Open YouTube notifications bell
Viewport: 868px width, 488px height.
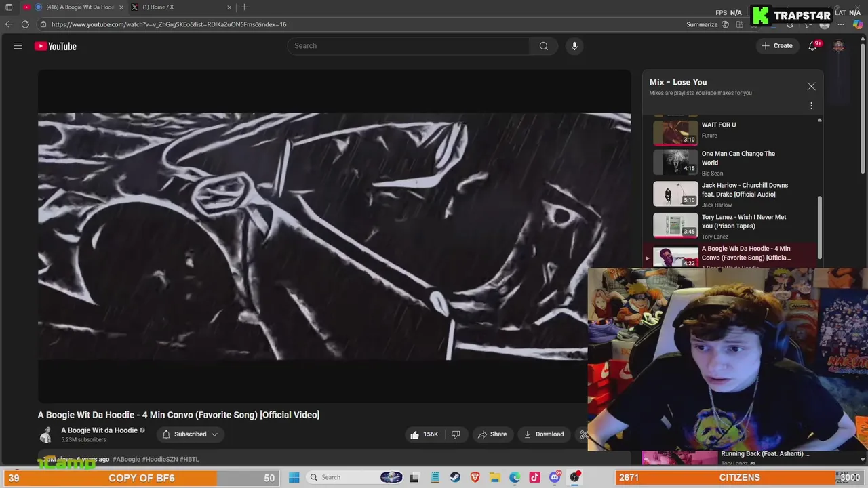click(x=812, y=46)
